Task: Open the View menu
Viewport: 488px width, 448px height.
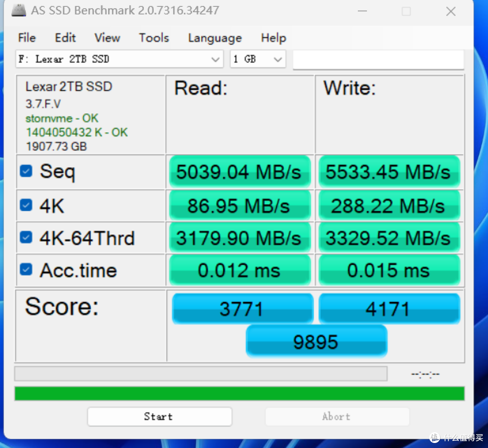Action: click(107, 38)
